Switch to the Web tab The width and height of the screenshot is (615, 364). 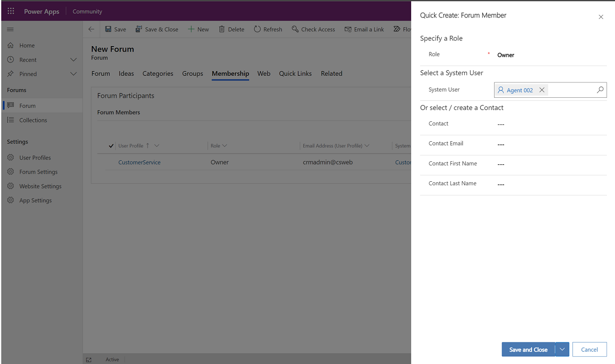click(x=264, y=74)
